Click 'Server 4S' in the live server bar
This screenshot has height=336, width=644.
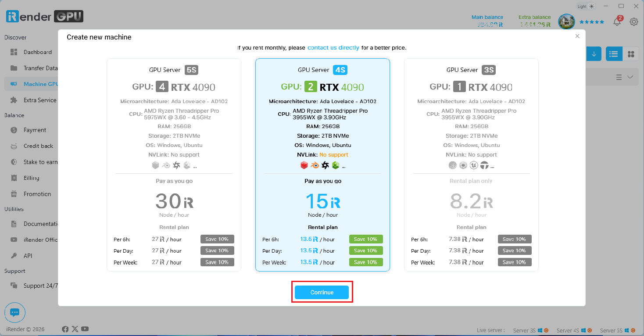tap(568, 330)
